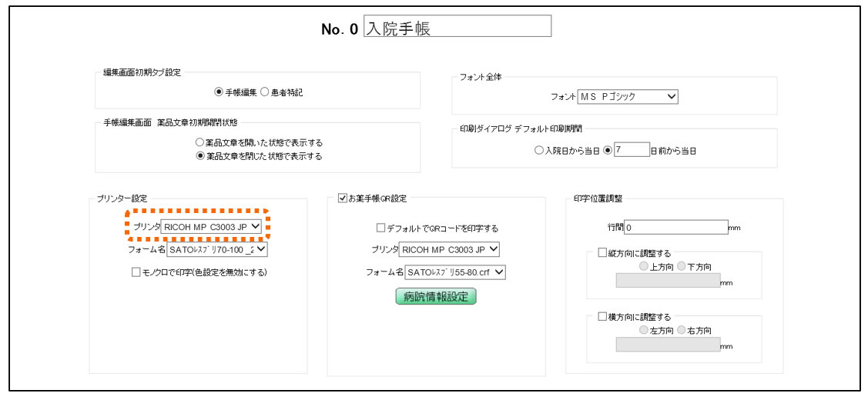Open プリンタ dropdown in プリンター設定

212,227
